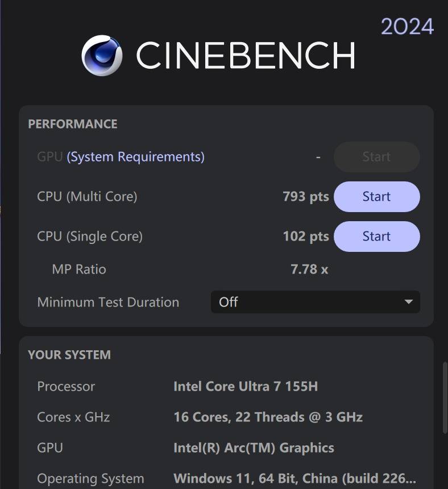Image resolution: width=448 pixels, height=489 pixels.
Task: Click the 16 Cores, 22 Threads value
Action: (x=268, y=417)
